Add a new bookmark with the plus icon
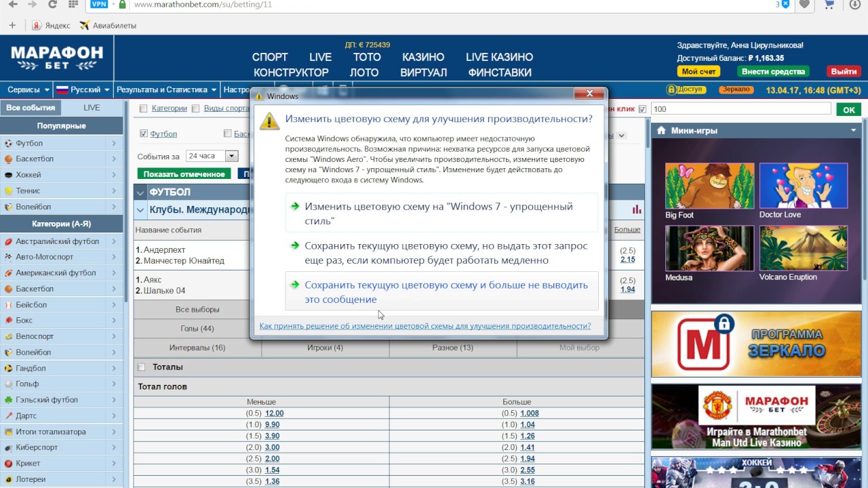Image resolution: width=868 pixels, height=488 pixels. [x=12, y=25]
